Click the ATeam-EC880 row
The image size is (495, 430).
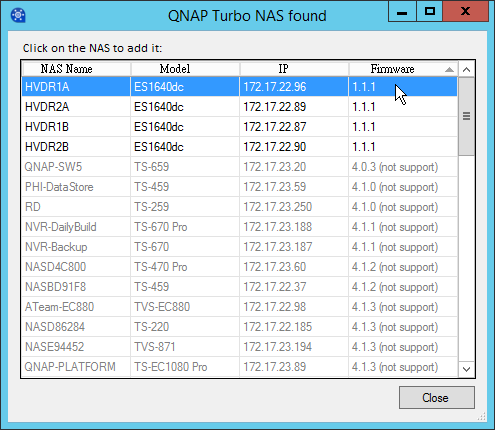[x=240, y=307]
